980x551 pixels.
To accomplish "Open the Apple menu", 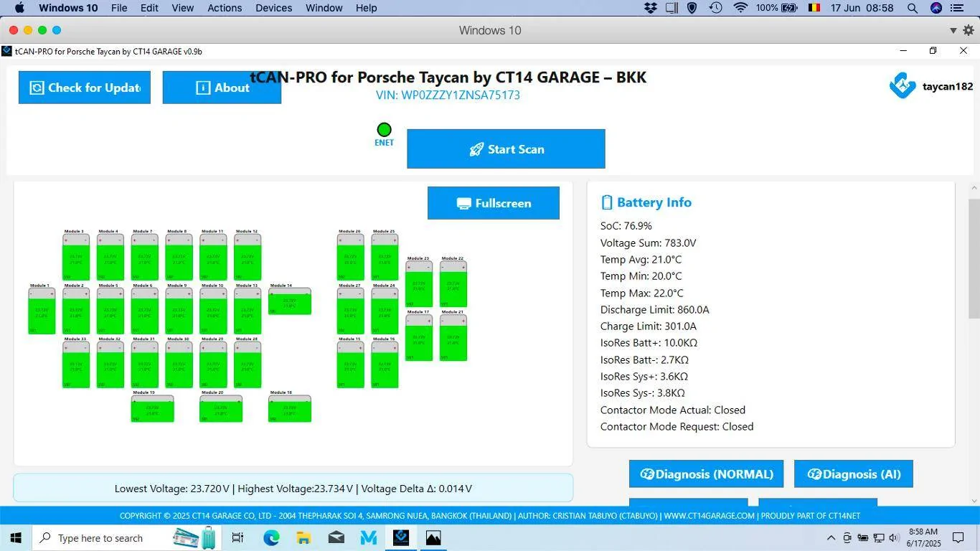I will (19, 8).
